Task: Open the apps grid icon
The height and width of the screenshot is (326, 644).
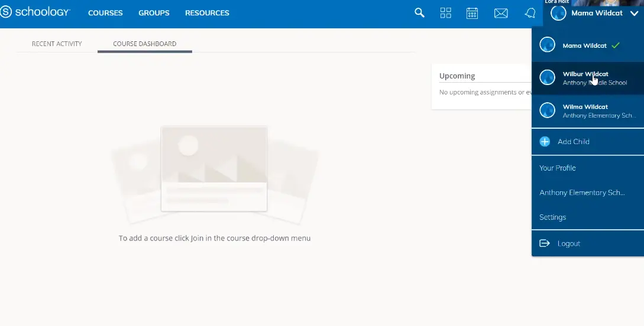Action: [x=445, y=13]
